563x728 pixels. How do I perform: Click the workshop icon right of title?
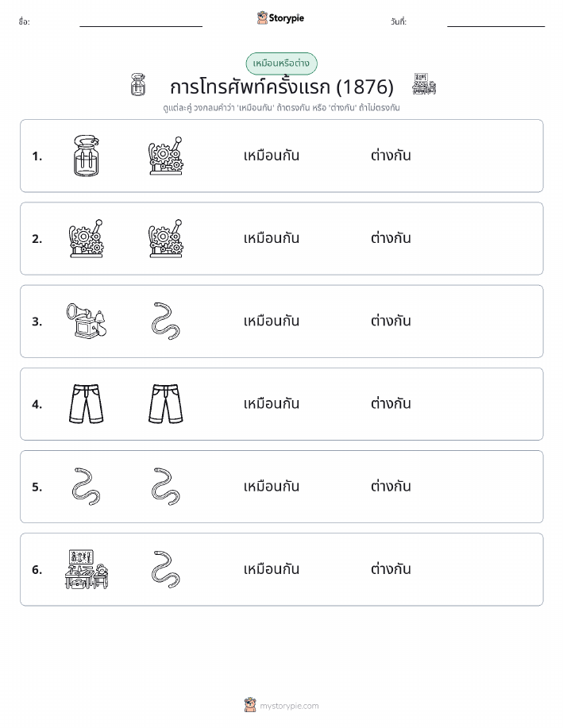[424, 84]
